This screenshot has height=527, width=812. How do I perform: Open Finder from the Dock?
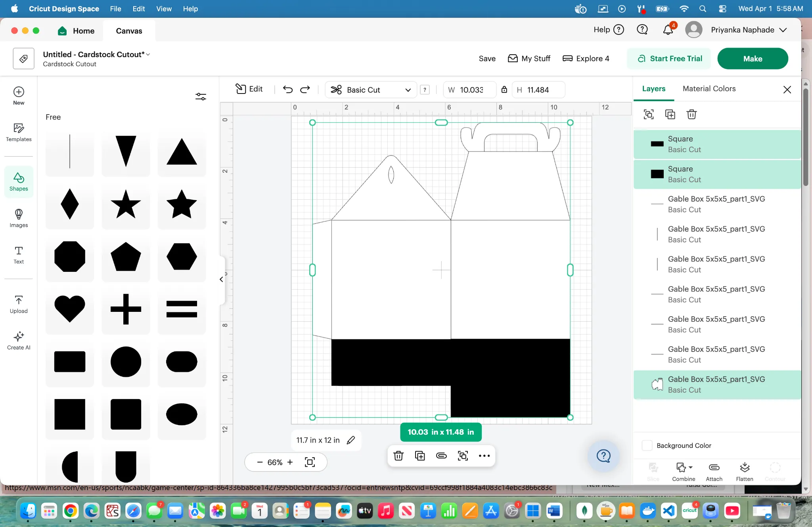(28, 511)
